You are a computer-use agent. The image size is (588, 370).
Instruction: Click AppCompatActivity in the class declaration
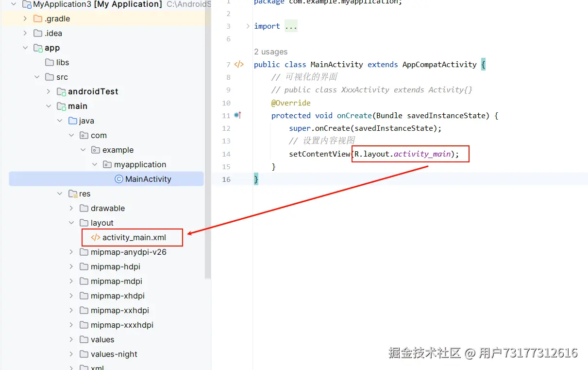439,64
